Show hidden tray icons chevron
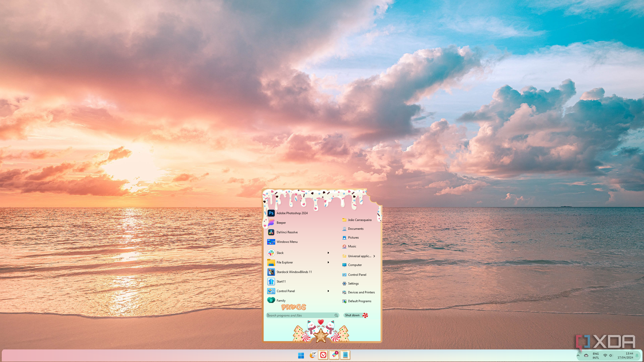Image resolution: width=644 pixels, height=362 pixels. (x=578, y=355)
